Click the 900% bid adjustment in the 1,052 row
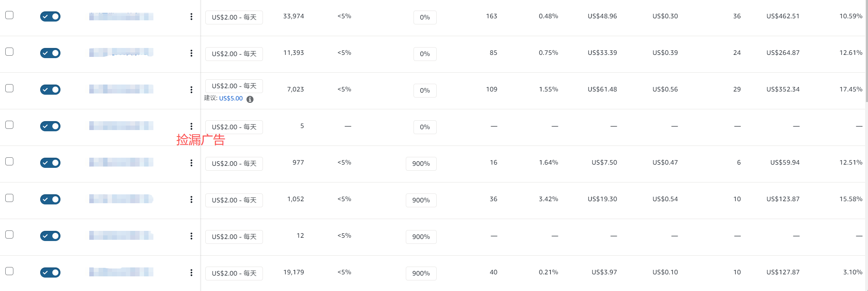The image size is (868, 291). (x=421, y=200)
